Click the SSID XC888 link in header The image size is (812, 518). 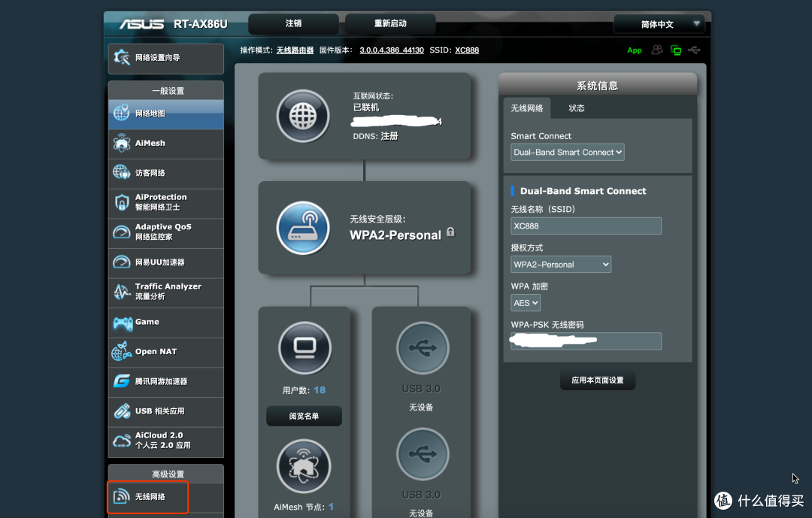467,50
